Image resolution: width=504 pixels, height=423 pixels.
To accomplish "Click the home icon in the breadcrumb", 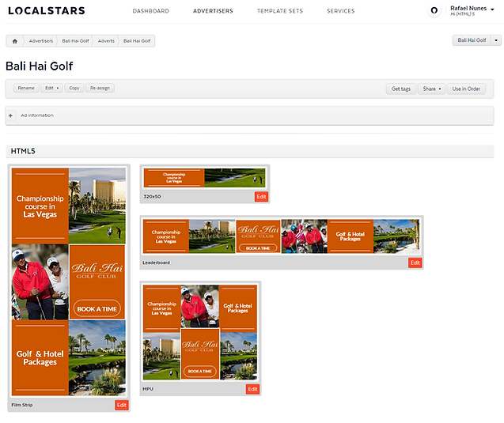I will (15, 41).
